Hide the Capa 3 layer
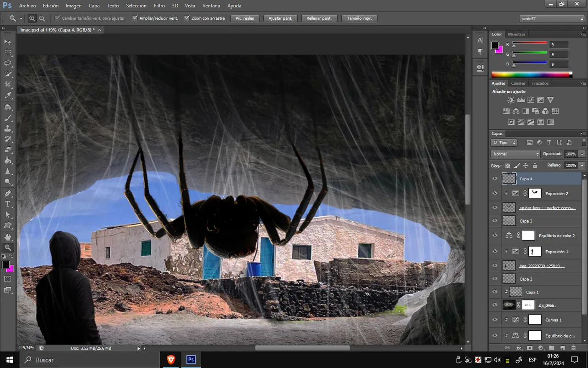The width and height of the screenshot is (588, 368). [x=495, y=221]
